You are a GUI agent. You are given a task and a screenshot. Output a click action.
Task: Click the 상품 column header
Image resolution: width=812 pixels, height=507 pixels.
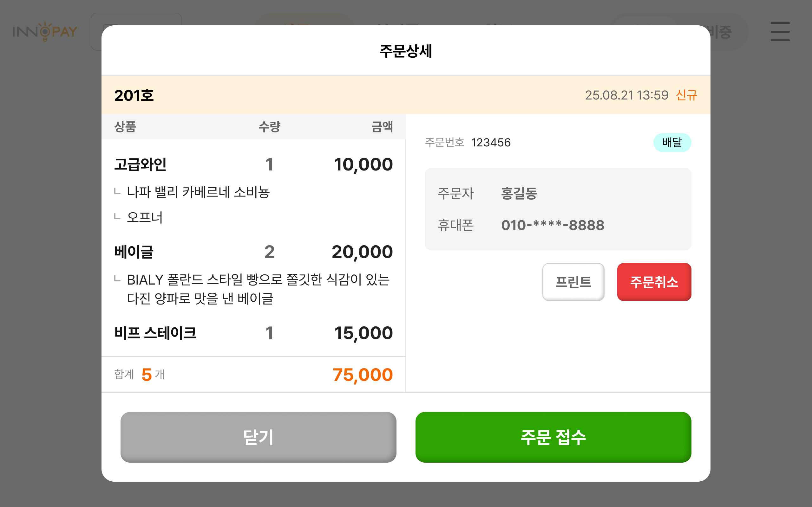124,127
